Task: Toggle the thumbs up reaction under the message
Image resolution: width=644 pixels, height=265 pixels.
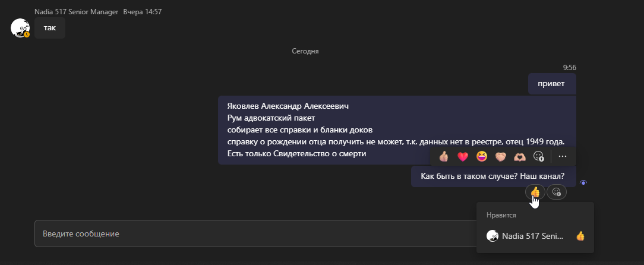Action: 535,192
